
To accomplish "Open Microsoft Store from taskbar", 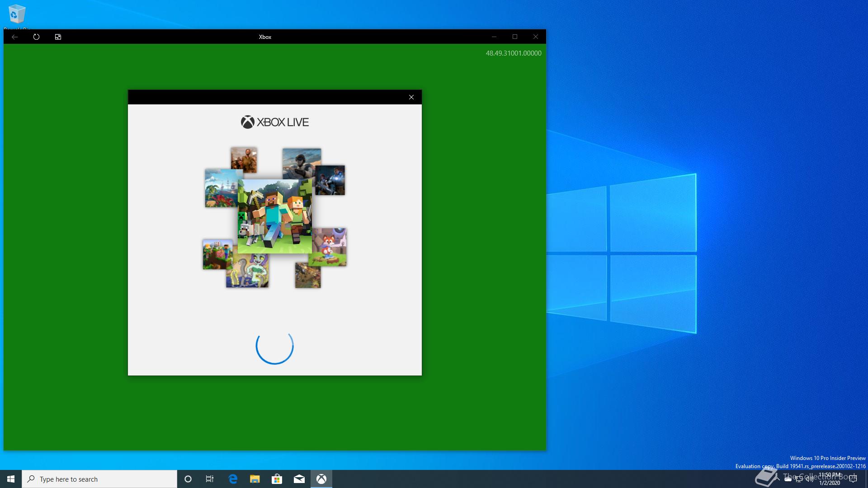I will pyautogui.click(x=277, y=479).
